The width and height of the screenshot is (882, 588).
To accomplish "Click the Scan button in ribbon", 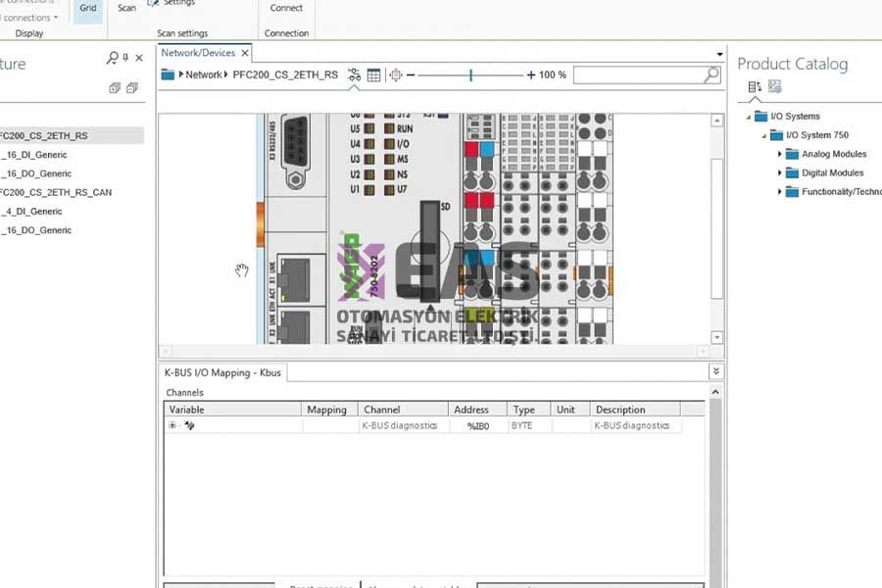I will pyautogui.click(x=126, y=9).
